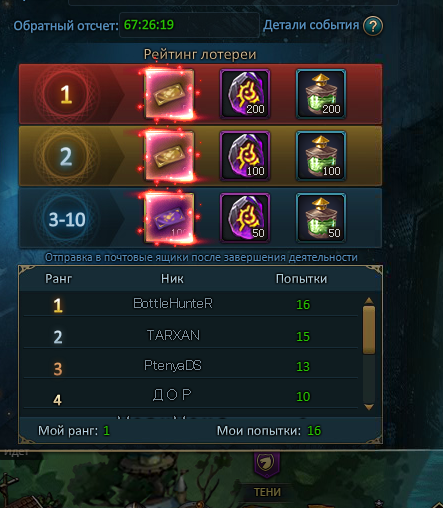Click the leaderboard scroll down arrow
This screenshot has width=443, height=508.
[369, 407]
